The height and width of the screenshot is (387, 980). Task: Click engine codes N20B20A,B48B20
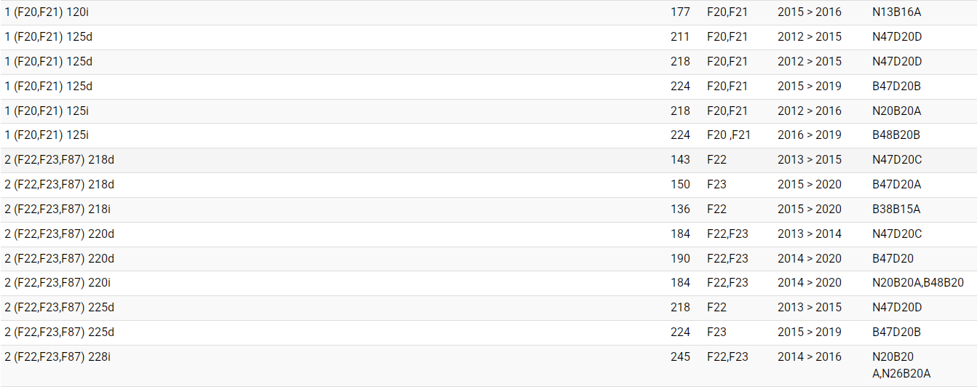coord(917,283)
